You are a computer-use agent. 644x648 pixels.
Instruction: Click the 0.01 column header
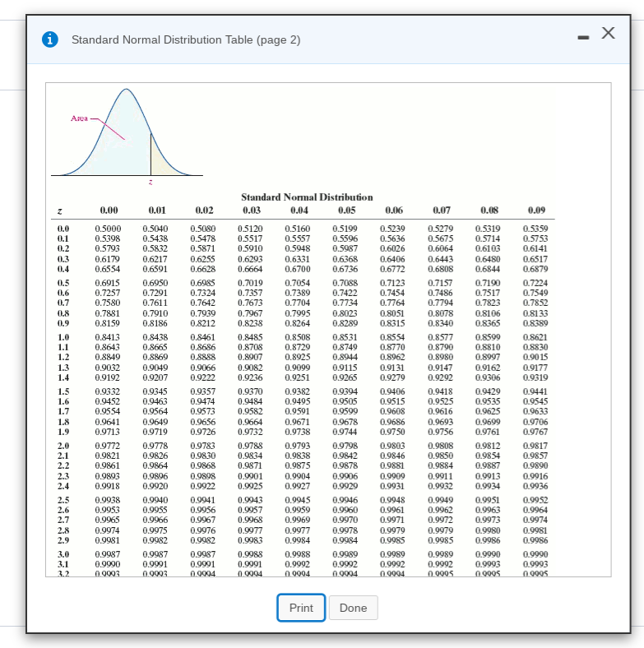[x=157, y=211]
